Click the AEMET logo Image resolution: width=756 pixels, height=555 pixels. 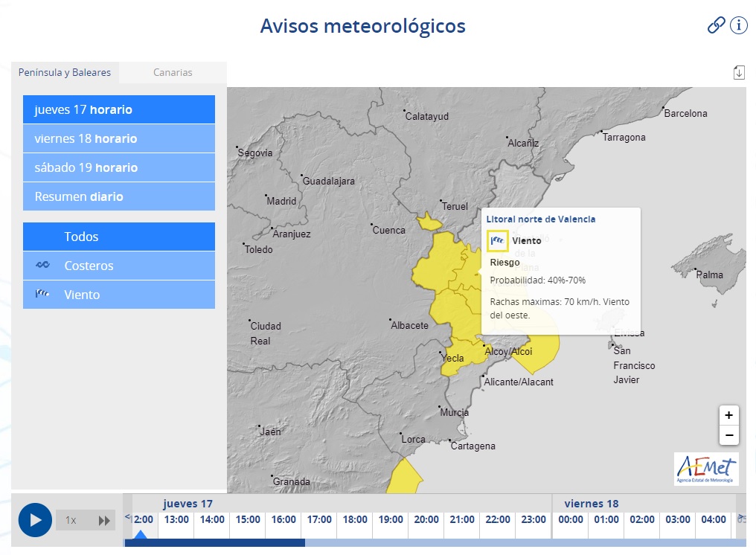pyautogui.click(x=705, y=469)
